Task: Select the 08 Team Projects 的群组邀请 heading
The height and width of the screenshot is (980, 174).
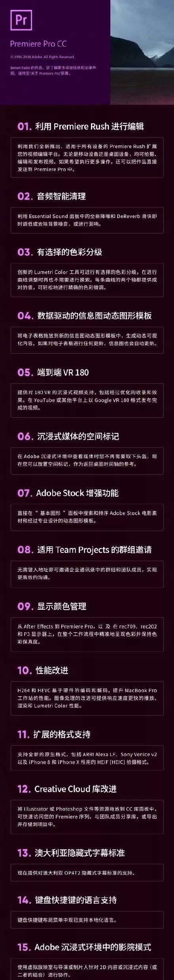Action: (85, 549)
